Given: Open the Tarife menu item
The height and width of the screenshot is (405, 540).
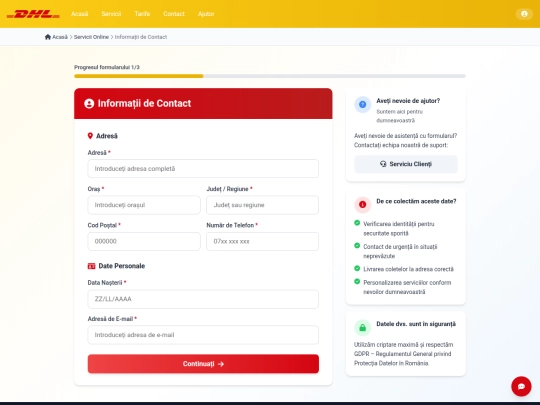Looking at the screenshot, I should coord(142,14).
